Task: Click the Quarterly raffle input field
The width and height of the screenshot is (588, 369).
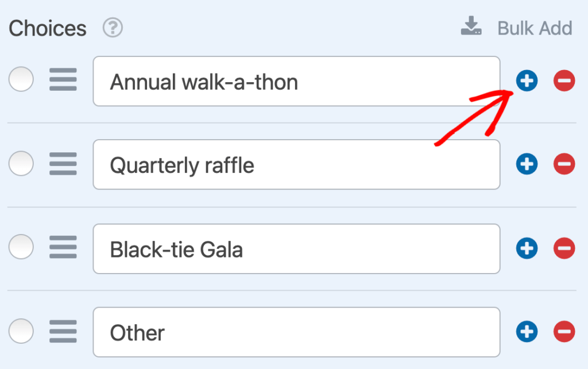Action: click(x=296, y=164)
